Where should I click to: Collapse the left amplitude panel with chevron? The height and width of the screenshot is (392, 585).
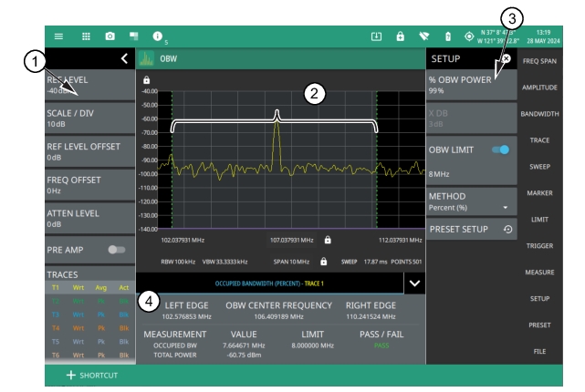click(124, 59)
